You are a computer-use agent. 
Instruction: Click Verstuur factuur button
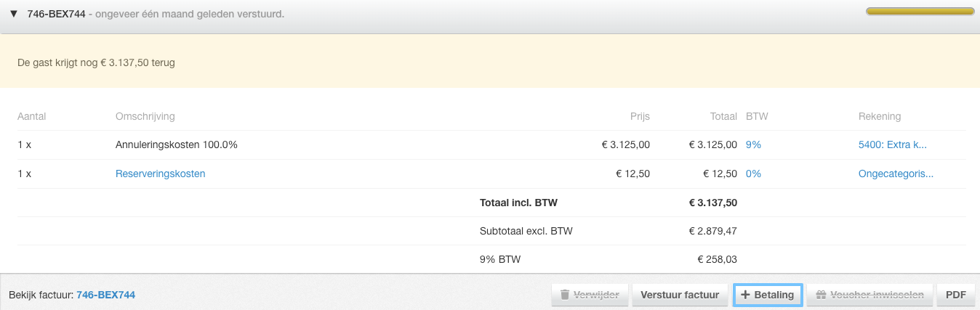pyautogui.click(x=680, y=295)
